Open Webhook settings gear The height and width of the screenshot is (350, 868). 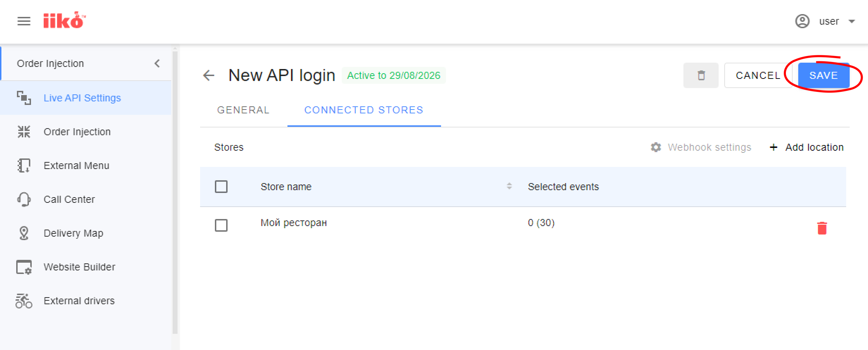(x=656, y=147)
